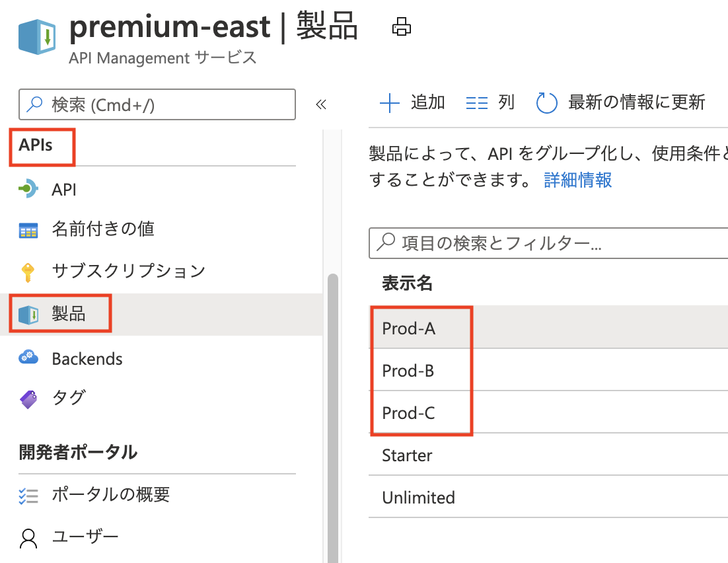Viewport: 728px width, 563px height.
Task: Open the 詳細情報 link
Action: coord(577,180)
